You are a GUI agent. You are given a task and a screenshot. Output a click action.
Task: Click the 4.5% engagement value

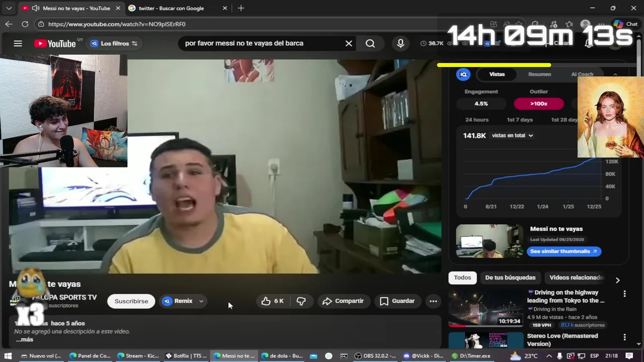481,104
